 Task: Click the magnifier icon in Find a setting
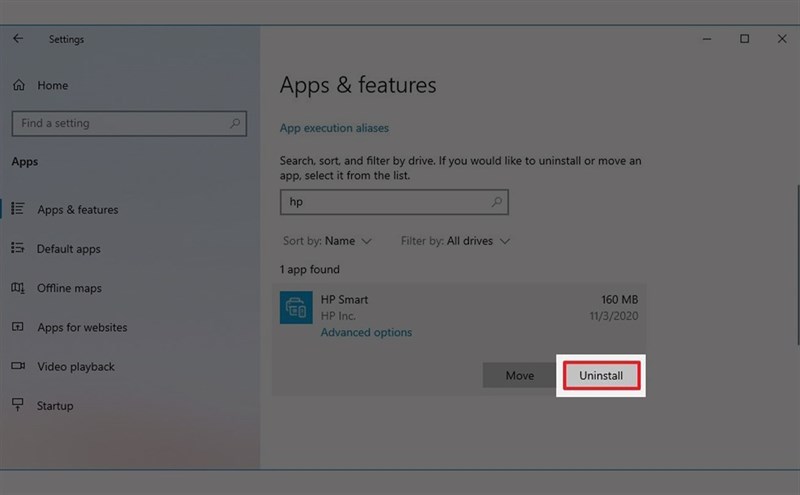tap(235, 123)
